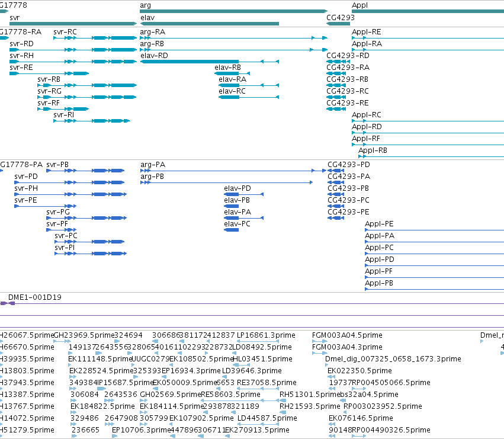This screenshot has width=504, height=439.
Task: Click the svr-PF protein glyph
Action: [62, 230]
